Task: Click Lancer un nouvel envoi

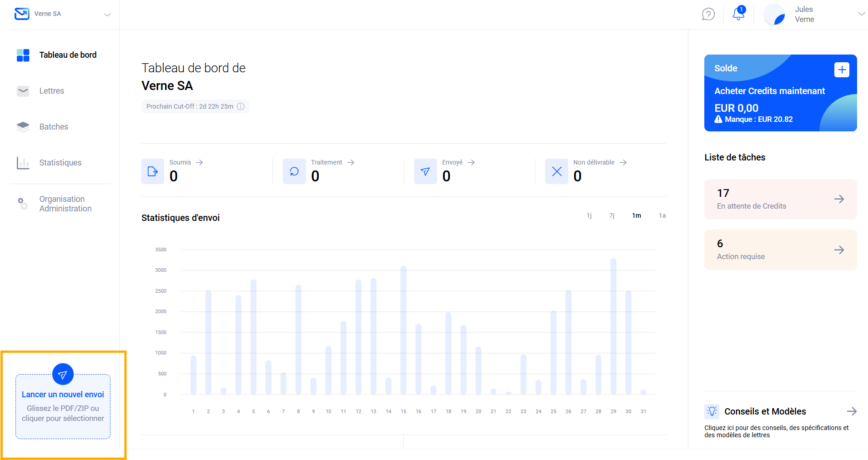Action: point(63,394)
